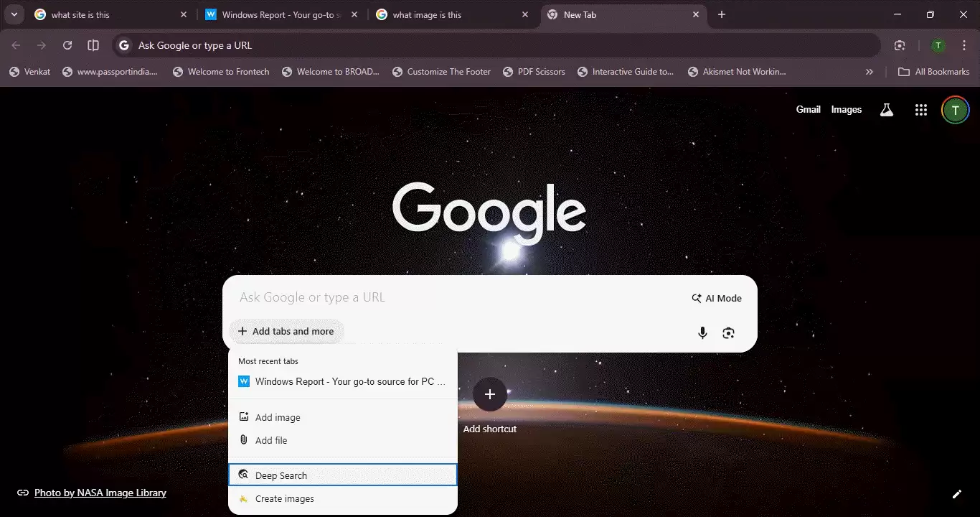Open the Google apps launcher grid

921,109
